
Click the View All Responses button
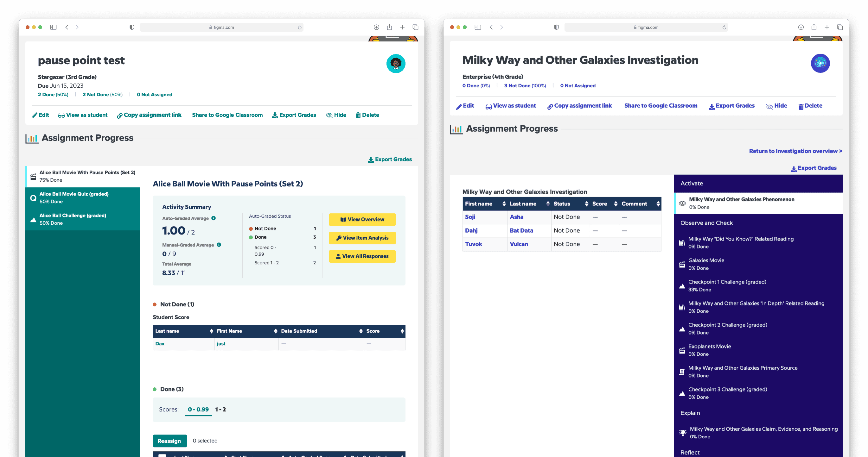click(x=362, y=256)
